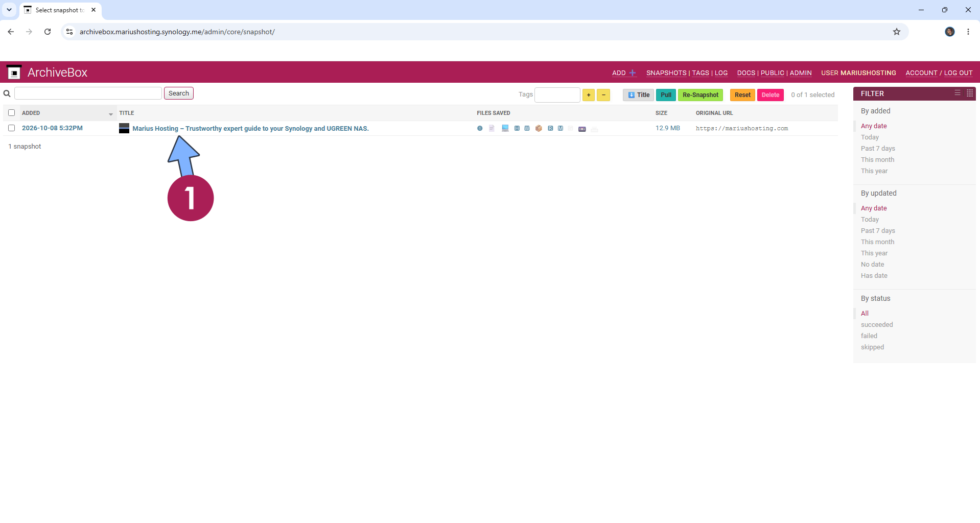Remove tag with yellow minus button
This screenshot has width=980, height=523.
603,95
